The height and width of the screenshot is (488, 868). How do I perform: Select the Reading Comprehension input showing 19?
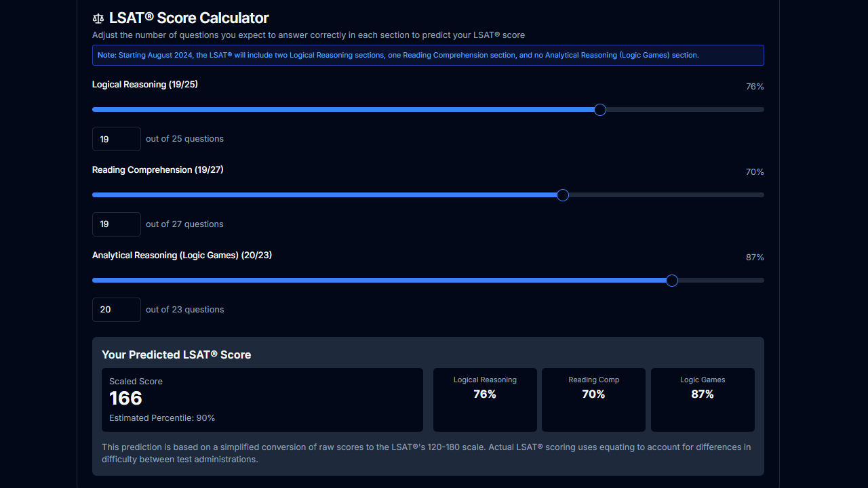pyautogui.click(x=116, y=224)
